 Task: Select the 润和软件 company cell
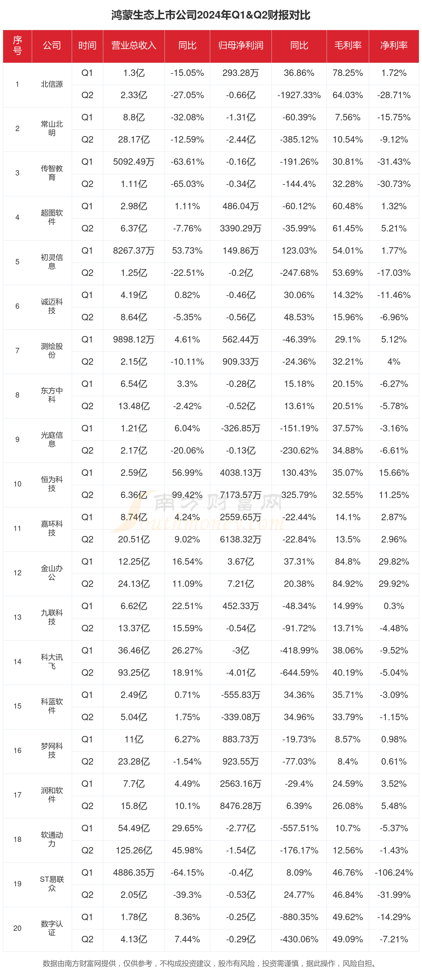[x=52, y=794]
